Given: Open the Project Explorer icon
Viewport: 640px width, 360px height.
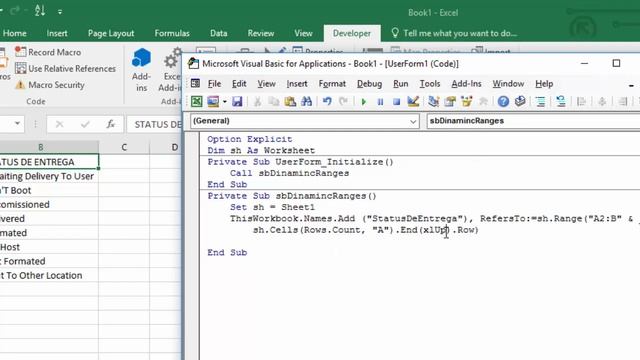Looking at the screenshot, I should click(433, 101).
